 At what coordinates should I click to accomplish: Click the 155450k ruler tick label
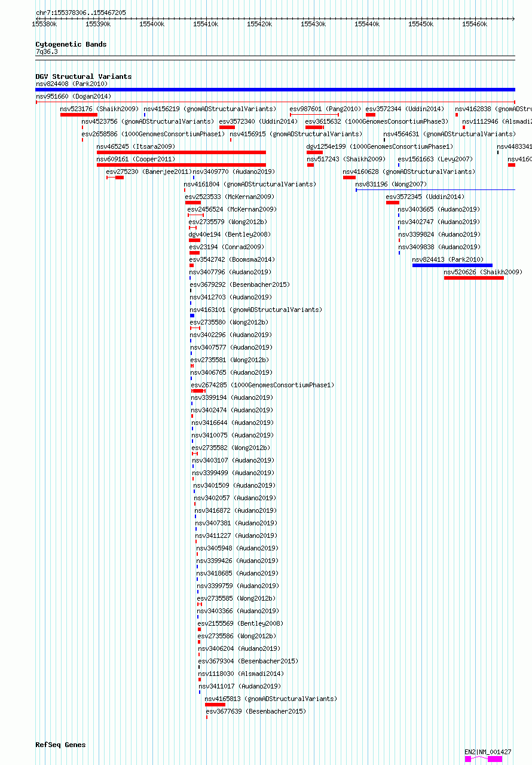[421, 24]
